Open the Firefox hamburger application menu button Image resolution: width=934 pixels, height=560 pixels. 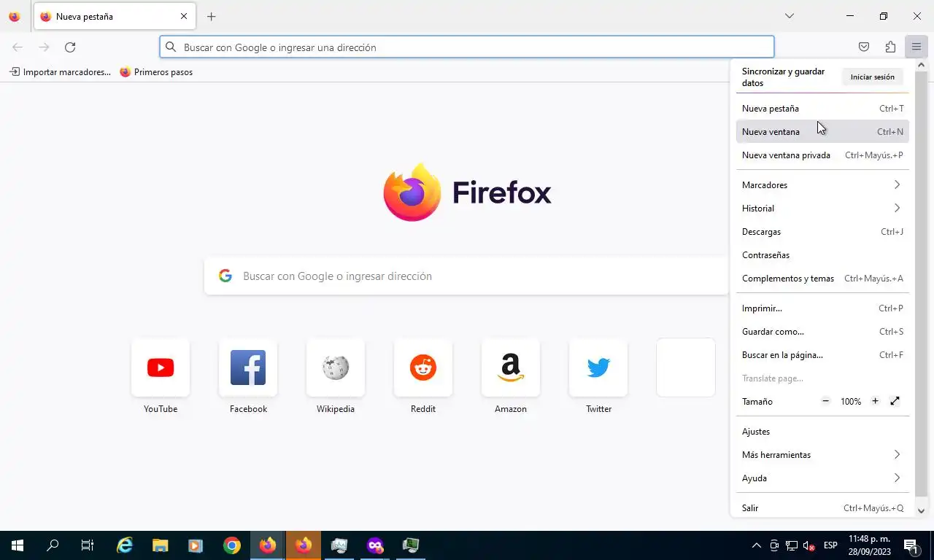[916, 47]
